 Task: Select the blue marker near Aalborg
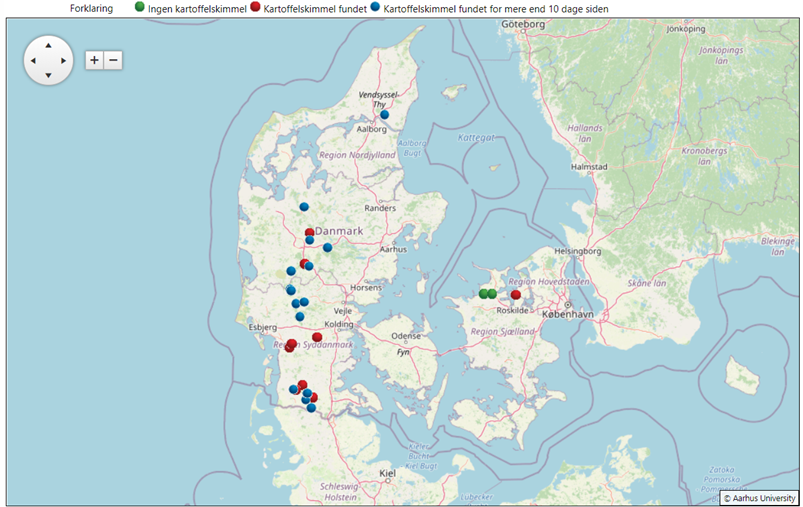384,115
